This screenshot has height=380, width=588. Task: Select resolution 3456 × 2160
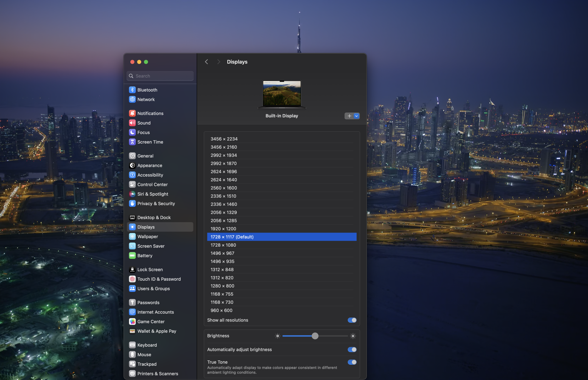coord(282,147)
